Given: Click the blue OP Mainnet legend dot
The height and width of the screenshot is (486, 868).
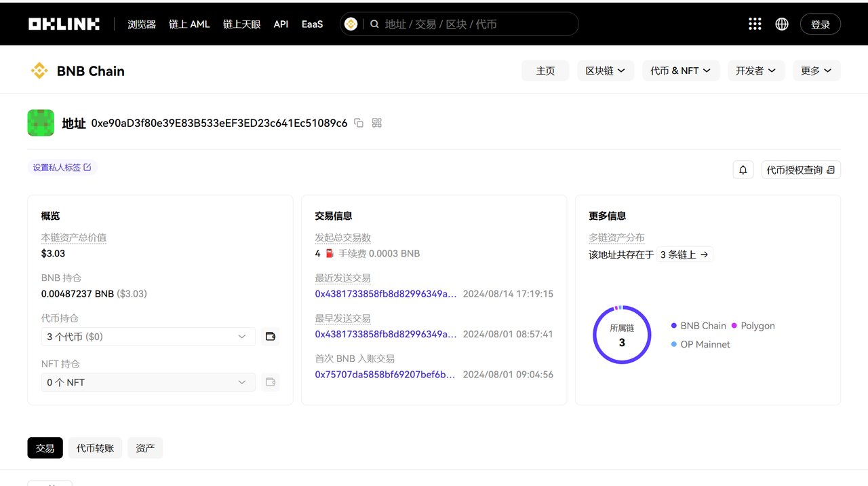Looking at the screenshot, I should point(674,344).
